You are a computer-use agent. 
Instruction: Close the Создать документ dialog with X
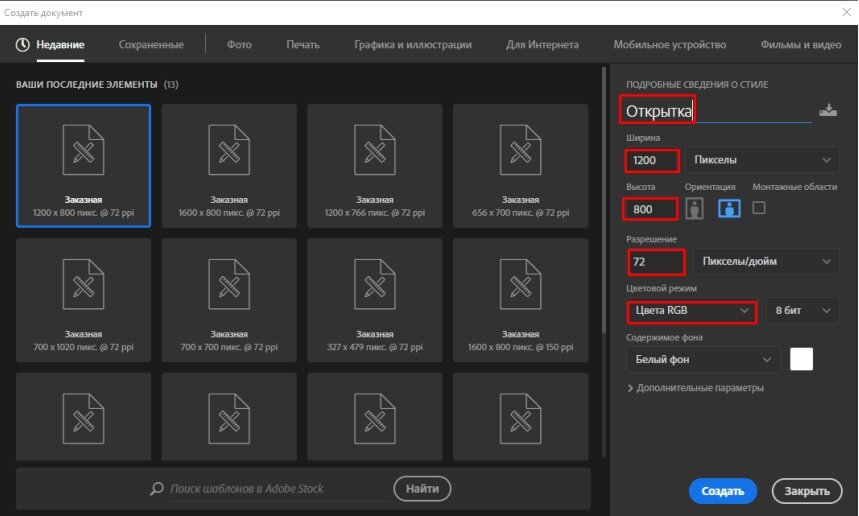(846, 12)
